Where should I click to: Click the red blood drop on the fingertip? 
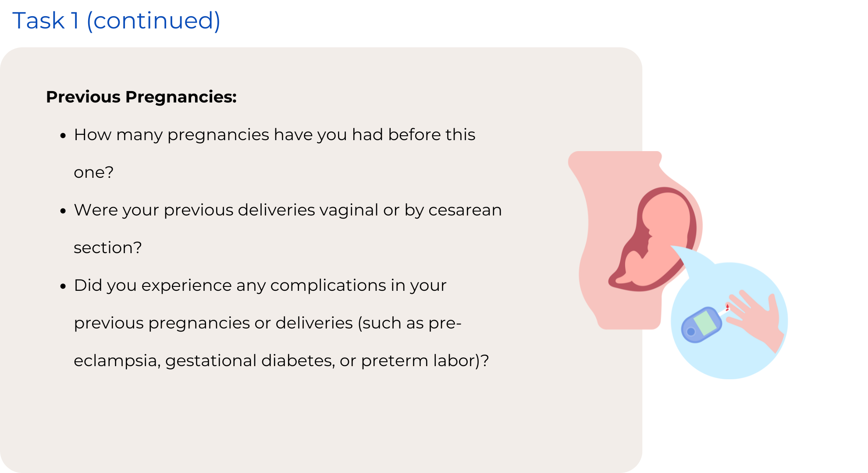click(727, 307)
